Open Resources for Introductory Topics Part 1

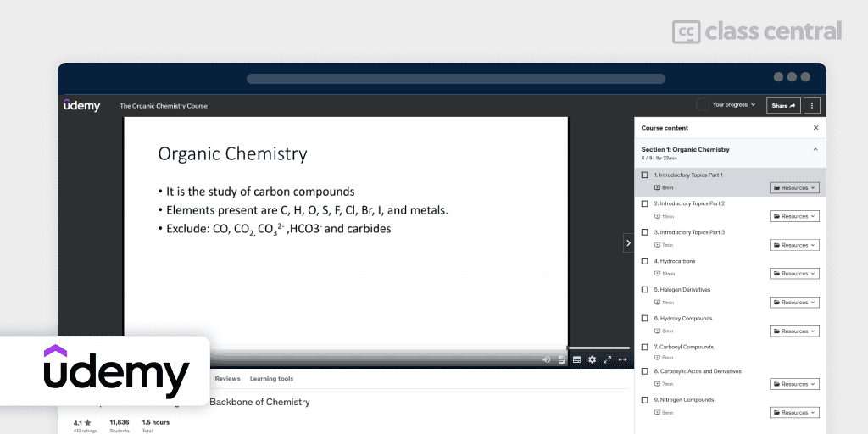click(x=794, y=187)
